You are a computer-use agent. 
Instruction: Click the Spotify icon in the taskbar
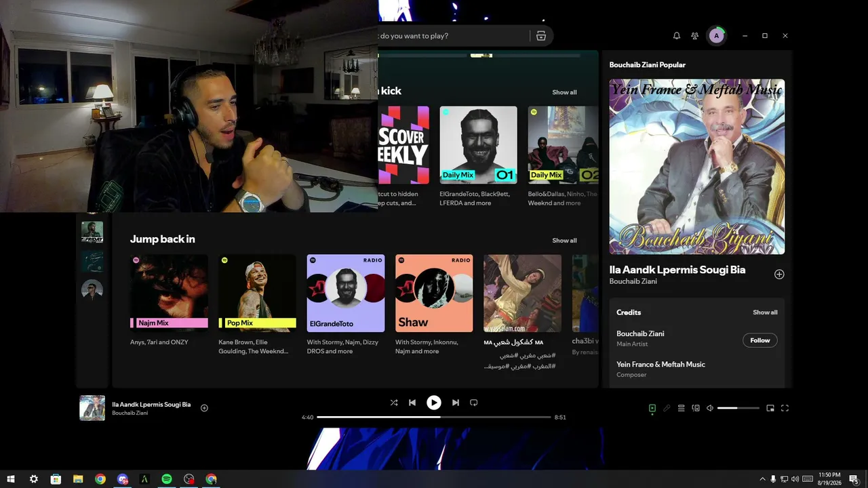(167, 479)
